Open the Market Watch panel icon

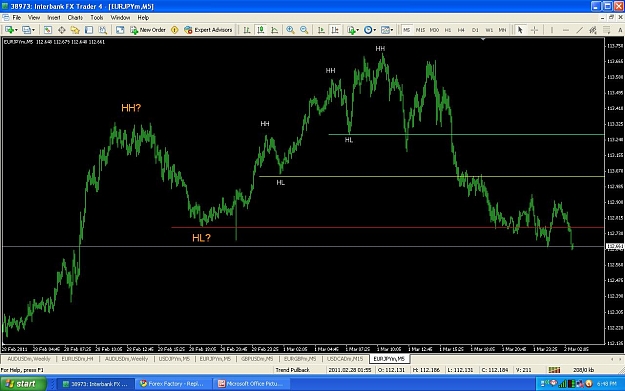pos(47,30)
